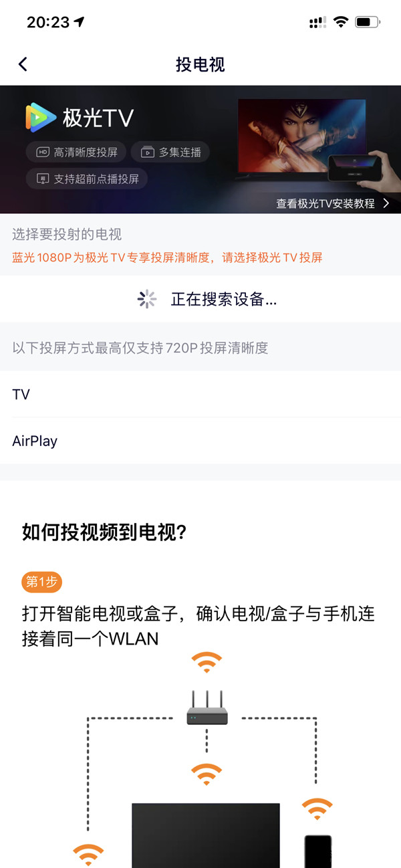Tap 查看极光TV安装教程 link text
Viewport: 401px width, 868px height.
point(325,203)
